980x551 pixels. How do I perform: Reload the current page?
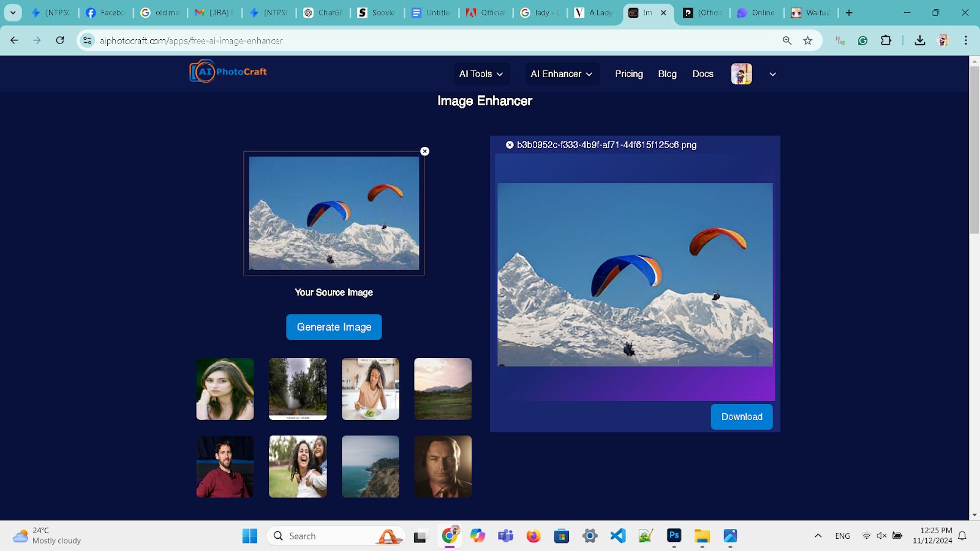pyautogui.click(x=60, y=40)
